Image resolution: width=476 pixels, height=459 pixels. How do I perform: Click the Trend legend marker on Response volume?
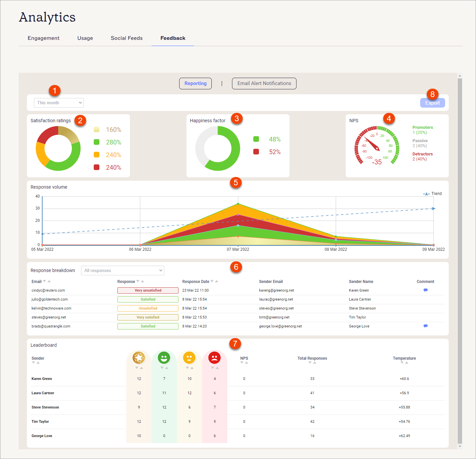coord(426,194)
